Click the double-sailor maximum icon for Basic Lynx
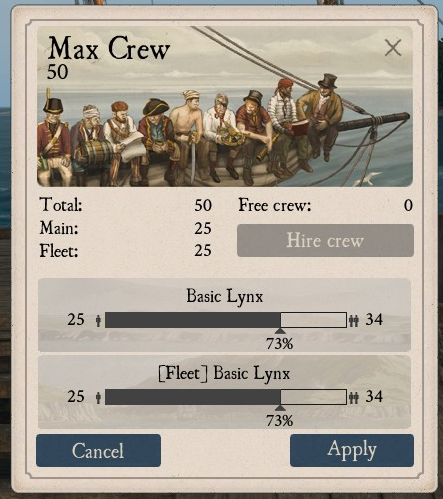The height and width of the screenshot is (499, 443). [x=354, y=320]
